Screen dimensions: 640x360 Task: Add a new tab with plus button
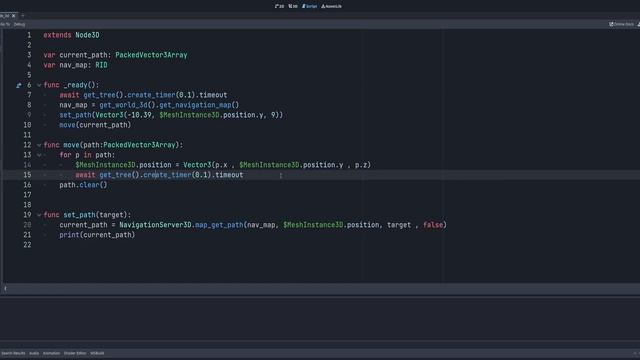(23, 16)
